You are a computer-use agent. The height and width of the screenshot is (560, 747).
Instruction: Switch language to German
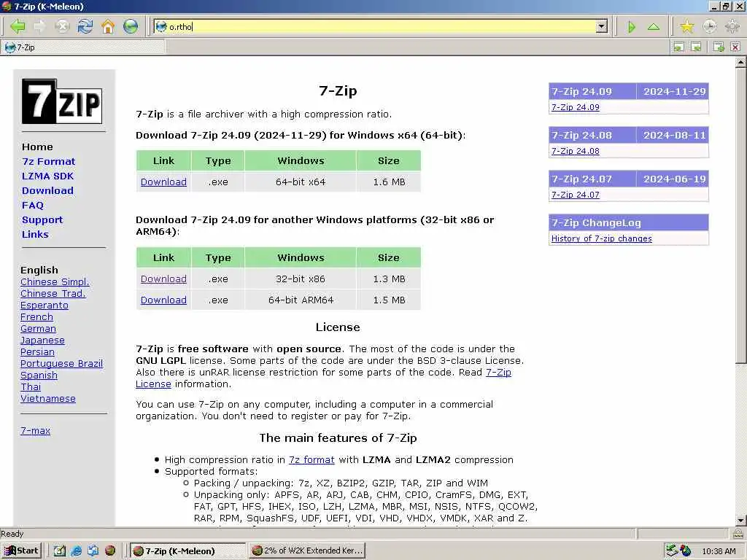tap(38, 329)
